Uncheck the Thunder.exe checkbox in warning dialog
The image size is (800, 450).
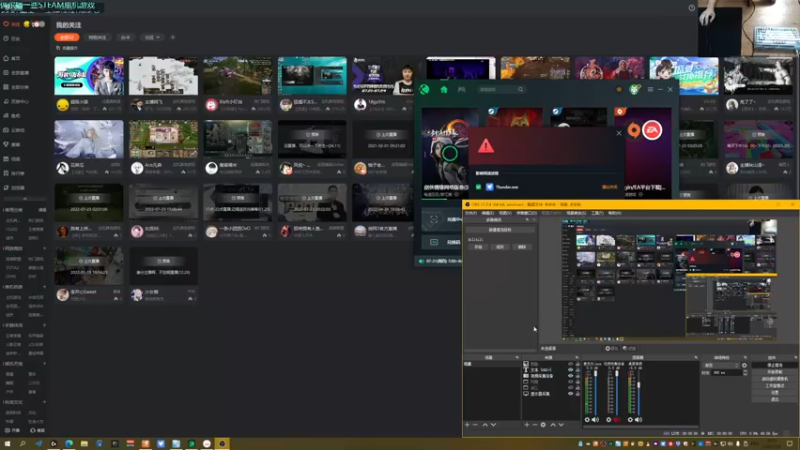[479, 187]
